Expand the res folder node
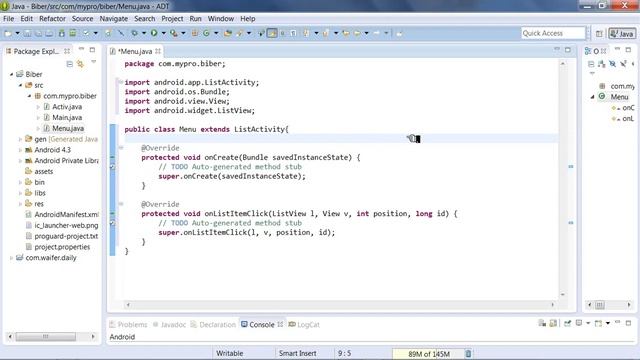Viewport: 640px width, 360px height. tap(20, 204)
